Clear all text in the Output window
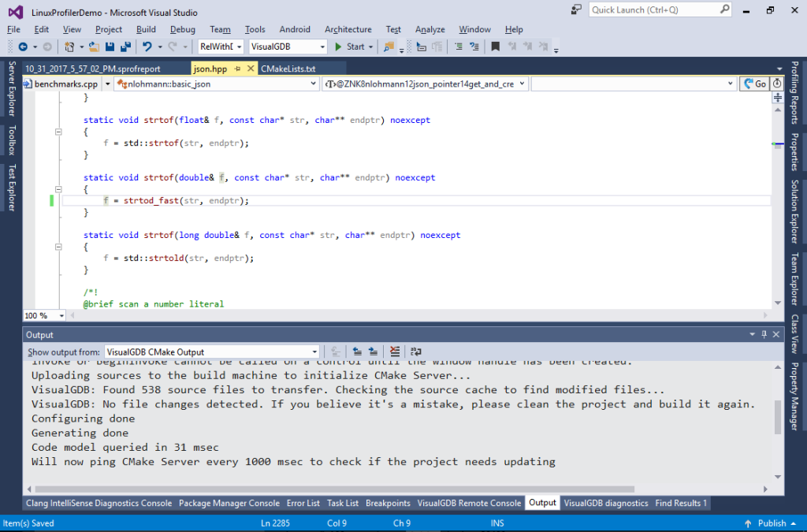 coord(394,352)
